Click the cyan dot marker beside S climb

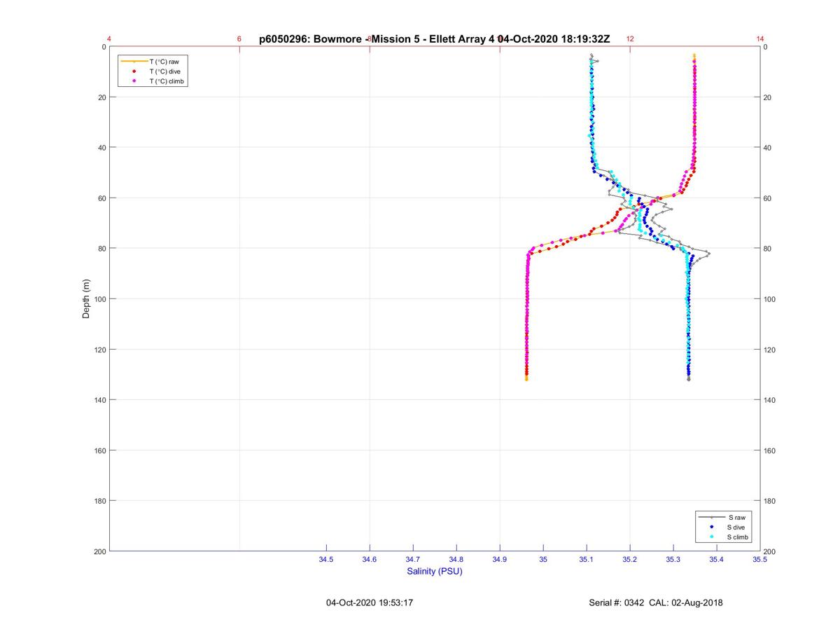pyautogui.click(x=712, y=537)
